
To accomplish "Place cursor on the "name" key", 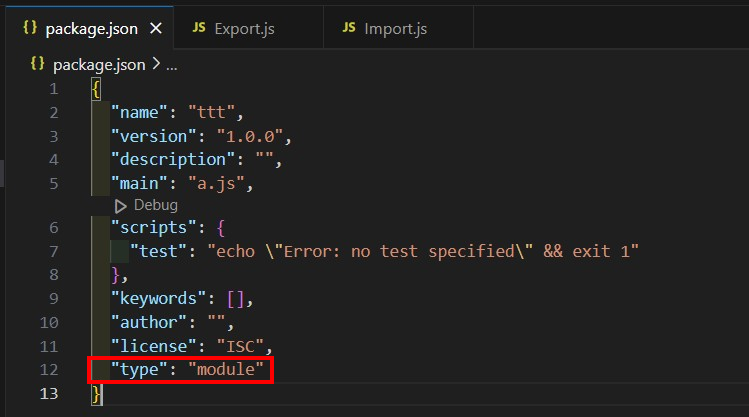I will coord(139,113).
